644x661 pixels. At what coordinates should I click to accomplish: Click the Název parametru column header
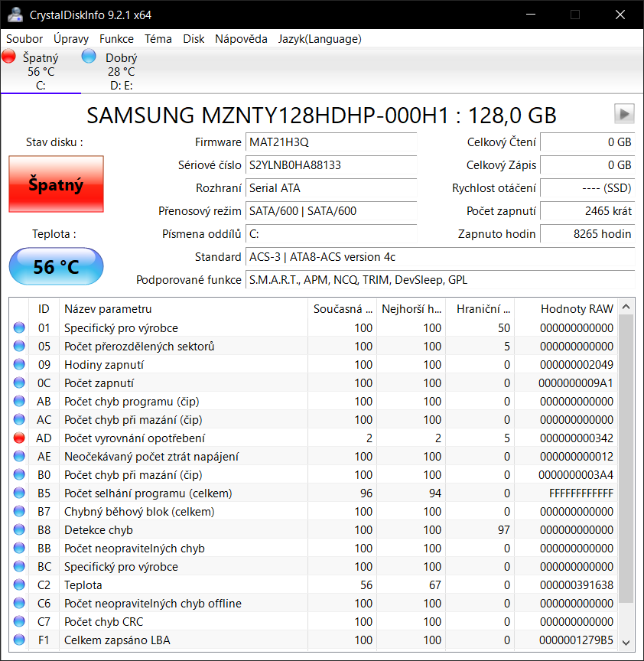point(108,309)
